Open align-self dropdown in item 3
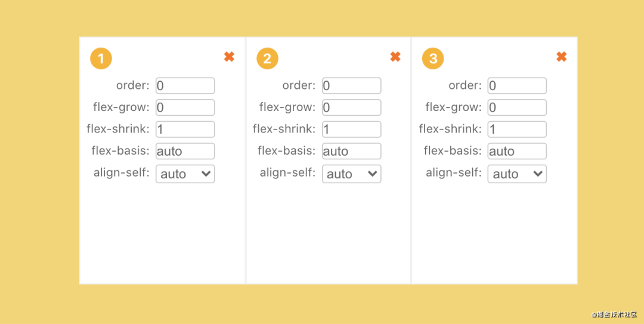644x324 pixels. (517, 174)
